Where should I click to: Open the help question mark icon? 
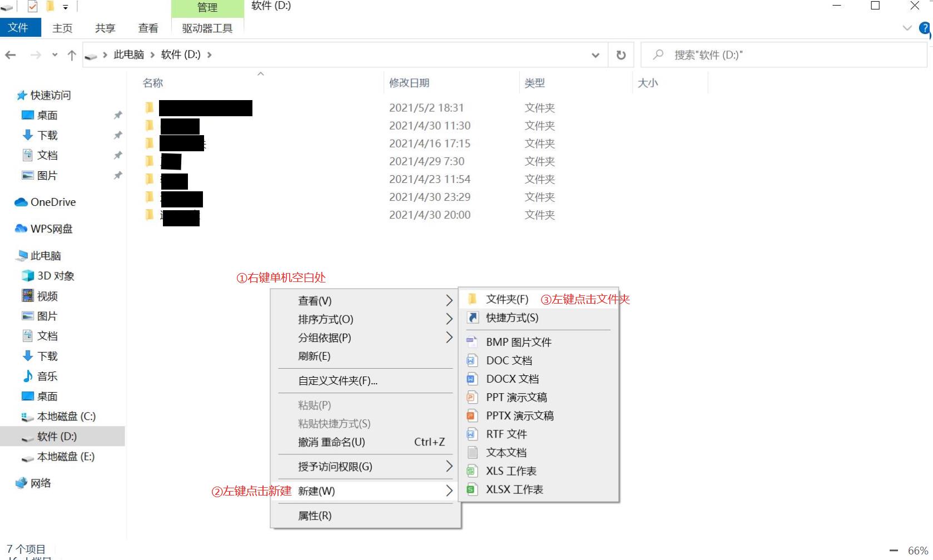coord(925,28)
